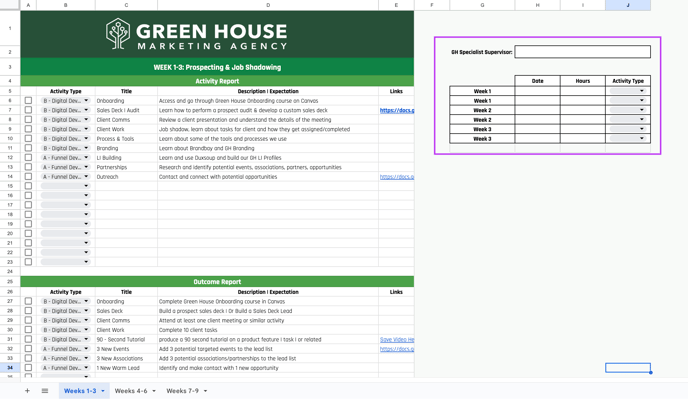Click the WEEK 1-3: Prospecting & Job Shadowing title
This screenshot has width=688, height=399.
pos(217,67)
